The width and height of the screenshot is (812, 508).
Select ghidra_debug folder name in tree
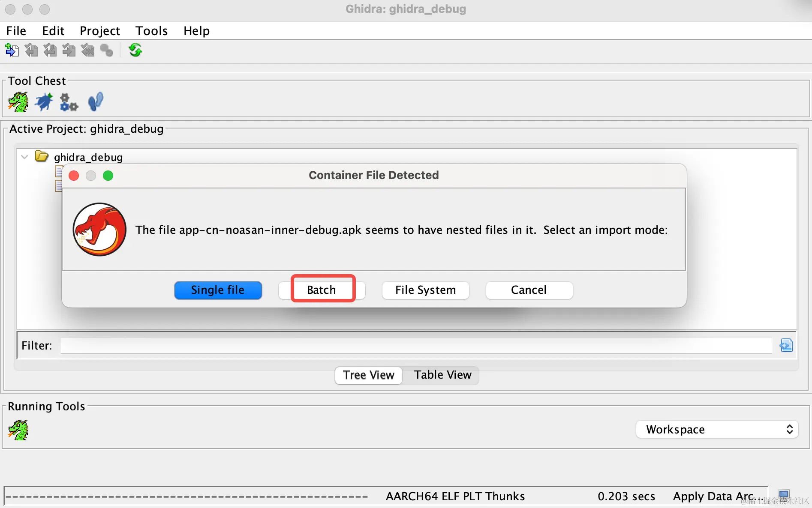[88, 157]
